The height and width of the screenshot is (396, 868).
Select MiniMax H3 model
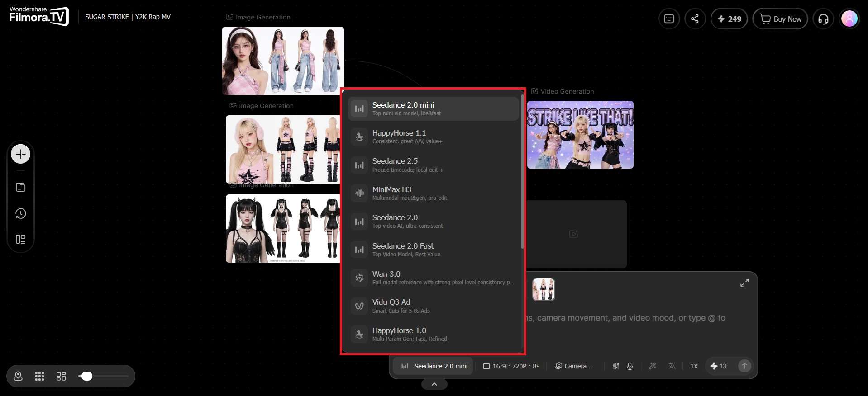(x=433, y=193)
